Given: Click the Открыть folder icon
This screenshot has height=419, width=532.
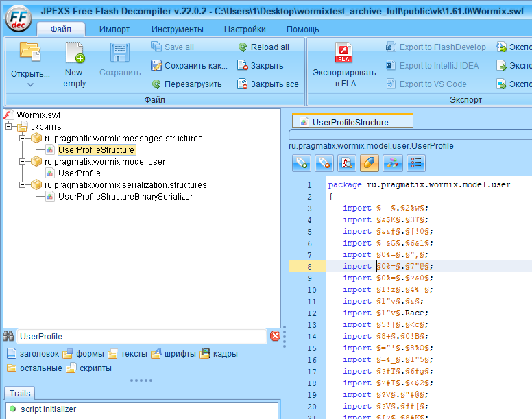Looking at the screenshot, I should point(30,51).
